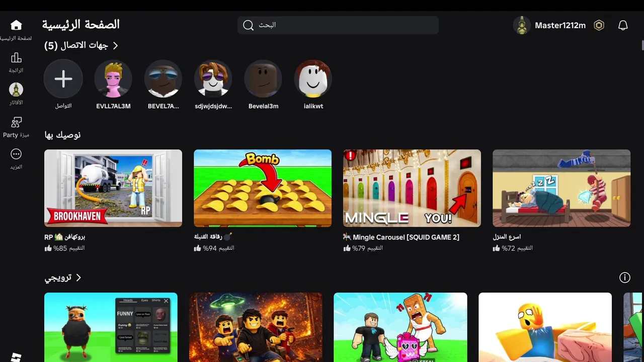
Task: Open the notifications bell
Action: click(623, 25)
